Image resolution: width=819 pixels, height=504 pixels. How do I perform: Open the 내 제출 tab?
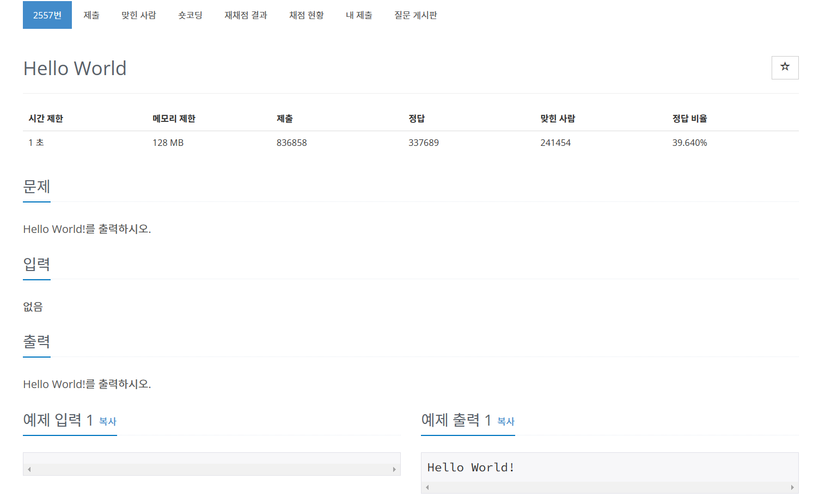358,15
